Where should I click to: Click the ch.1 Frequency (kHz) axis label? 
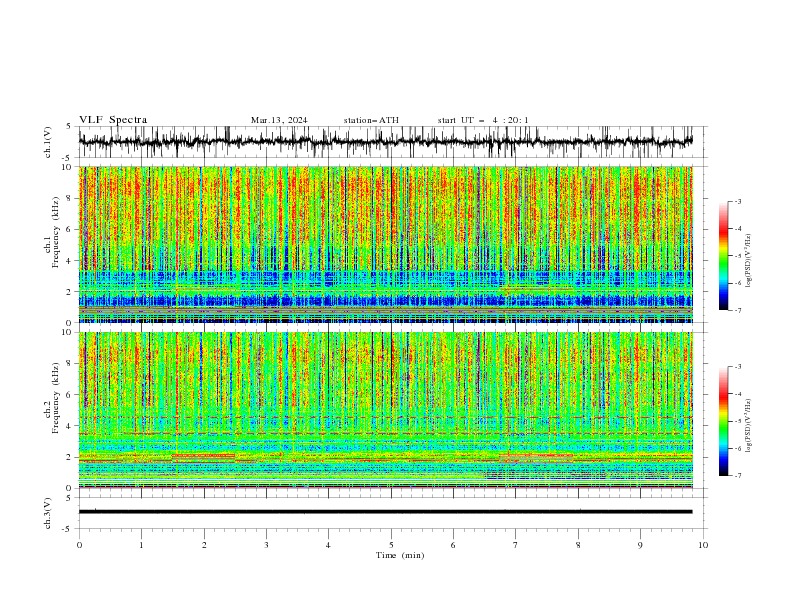coord(52,232)
